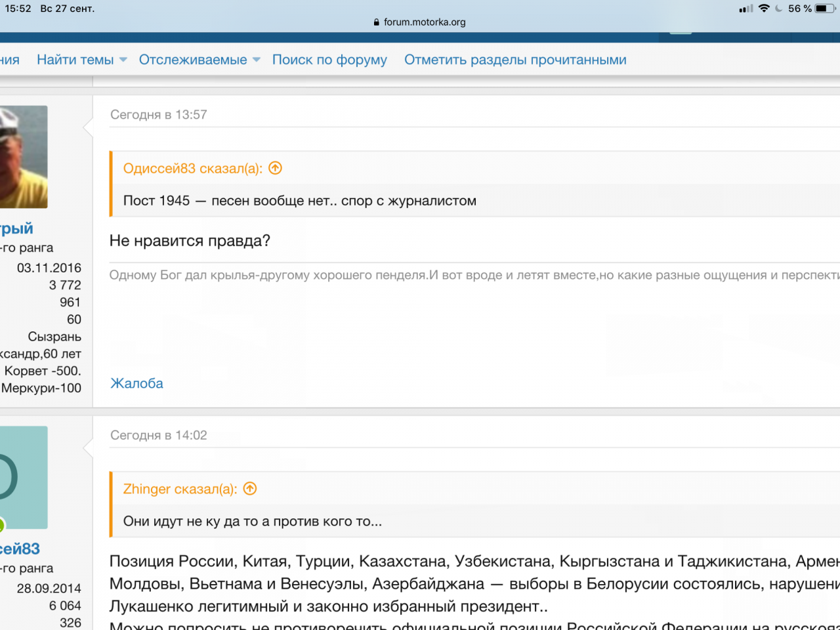
Task: Tap the cellular signal bars icon
Action: point(746,9)
